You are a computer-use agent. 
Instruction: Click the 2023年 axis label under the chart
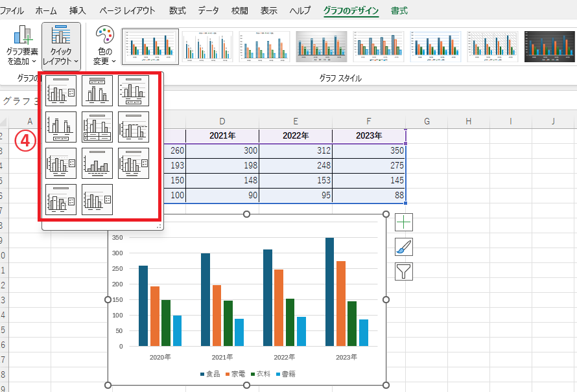(x=346, y=357)
